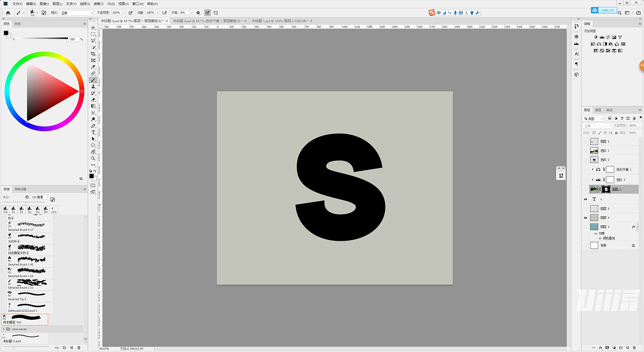Open the blending mode 正常 dropdown in options bar
The height and width of the screenshot is (352, 644).
click(76, 13)
